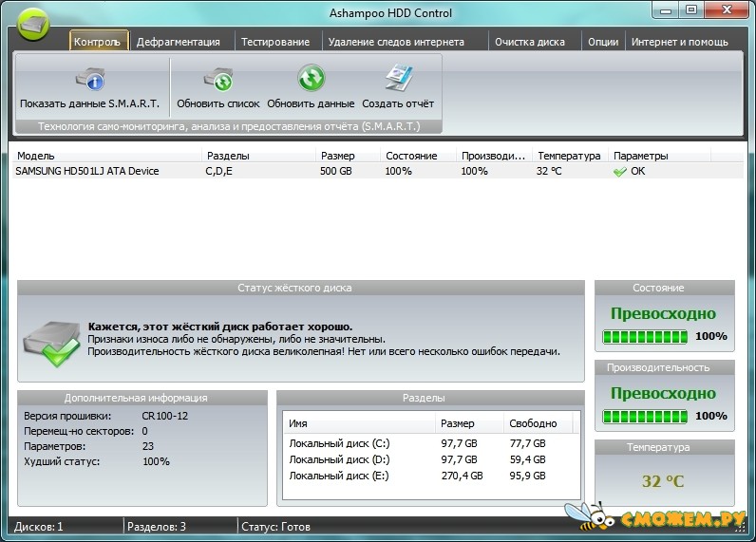Open the Контроль tab
This screenshot has width=756, height=542.
click(x=99, y=42)
